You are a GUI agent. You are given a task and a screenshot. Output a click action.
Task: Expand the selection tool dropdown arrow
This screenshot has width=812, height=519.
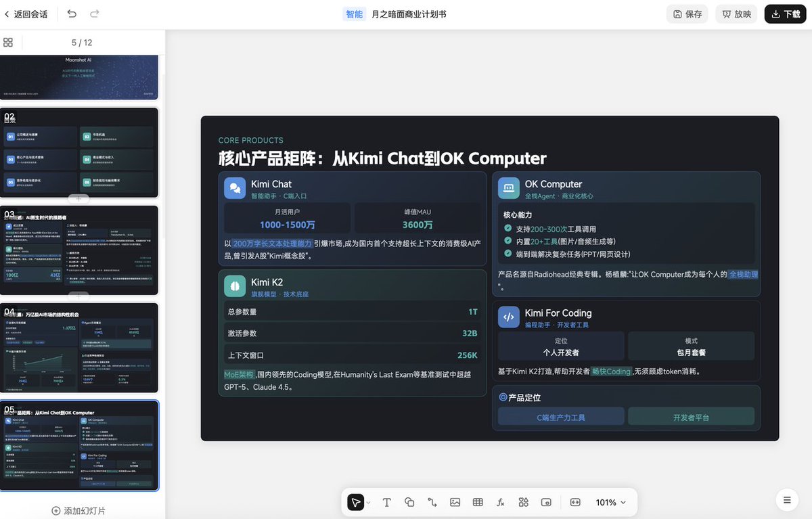(x=369, y=503)
